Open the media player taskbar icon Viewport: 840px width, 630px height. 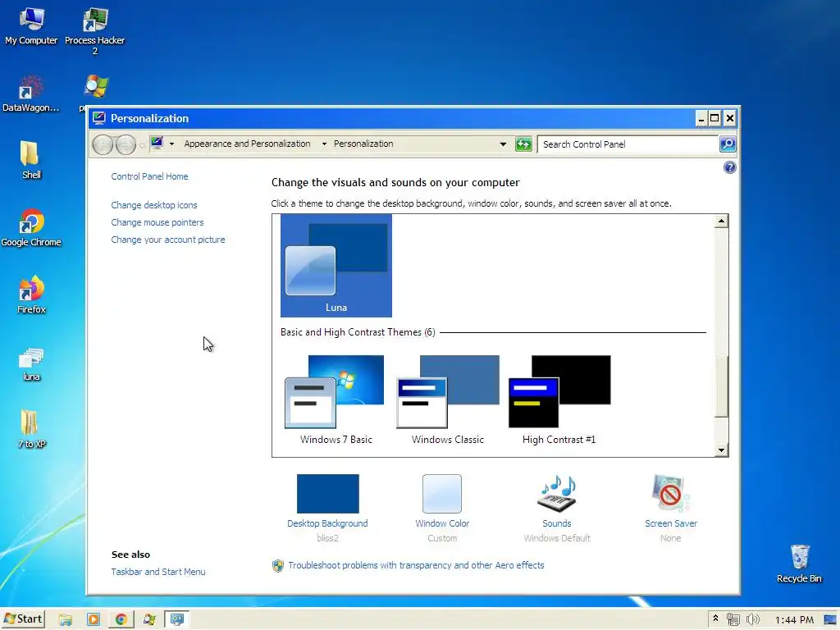pyautogui.click(x=94, y=620)
